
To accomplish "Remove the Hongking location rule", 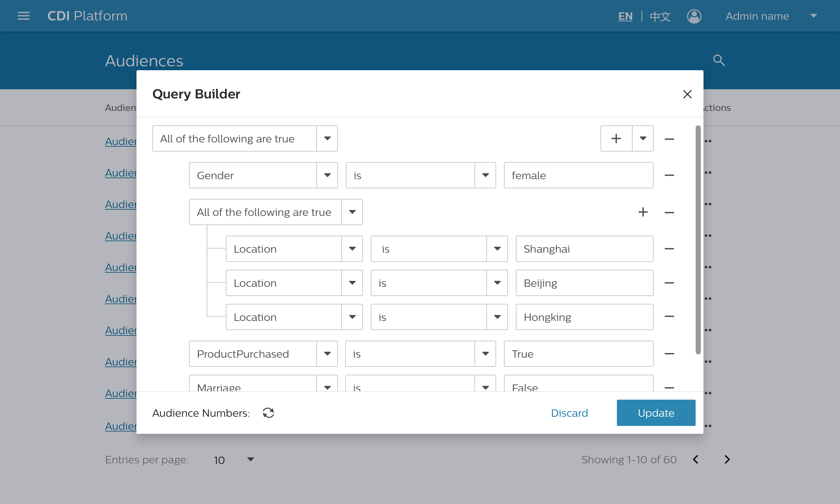I will point(669,317).
